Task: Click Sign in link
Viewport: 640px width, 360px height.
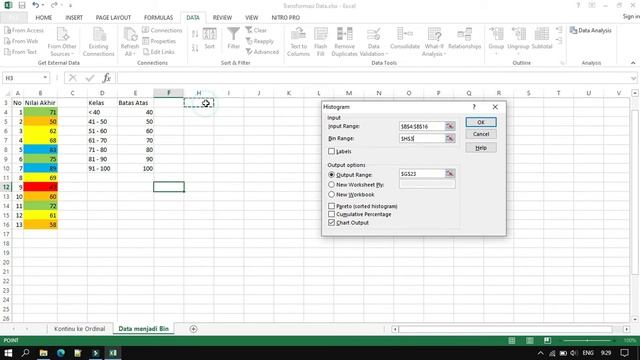Action: pos(631,16)
